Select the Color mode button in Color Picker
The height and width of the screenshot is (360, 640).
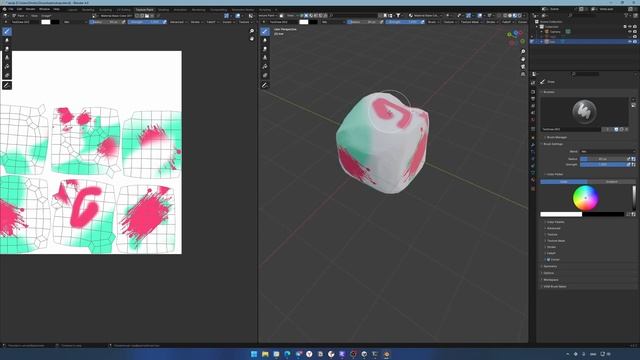(x=564, y=182)
